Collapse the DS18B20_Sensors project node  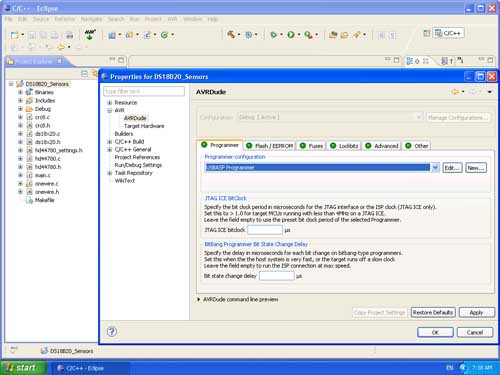pyautogui.click(x=11, y=84)
